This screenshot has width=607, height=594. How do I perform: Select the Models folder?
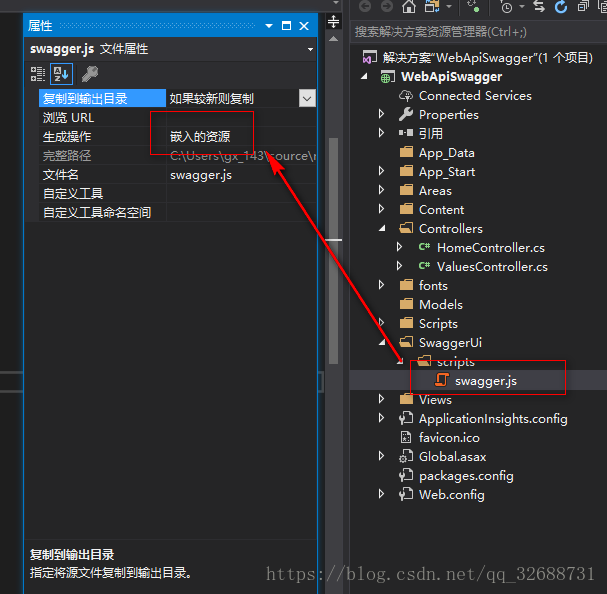[x=441, y=304]
